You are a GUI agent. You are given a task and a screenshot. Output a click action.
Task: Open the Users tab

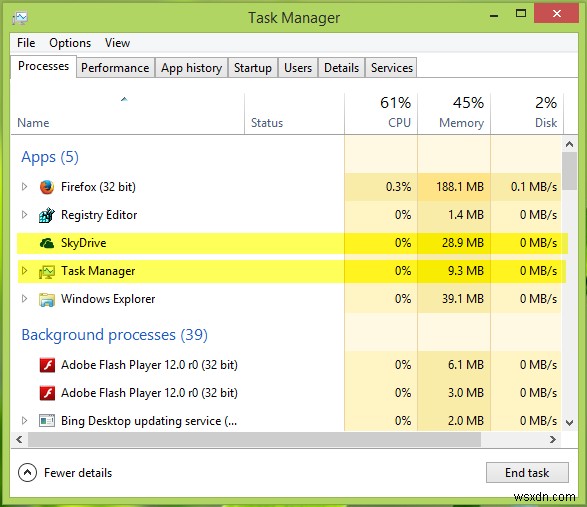coord(298,68)
